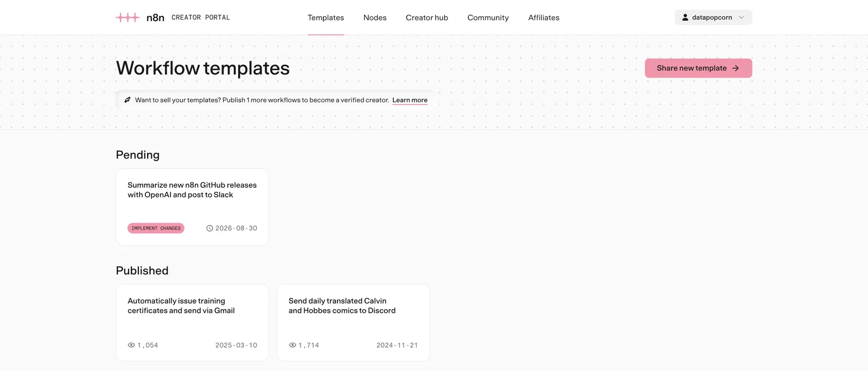Click the Share new template button
Screen dimensions: 868x371
698,68
